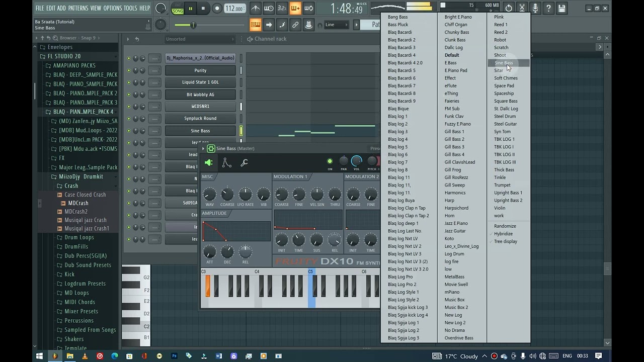Switch to PAT mode
Image resolution: width=644 pixels, height=362 pixels.
[178, 6]
